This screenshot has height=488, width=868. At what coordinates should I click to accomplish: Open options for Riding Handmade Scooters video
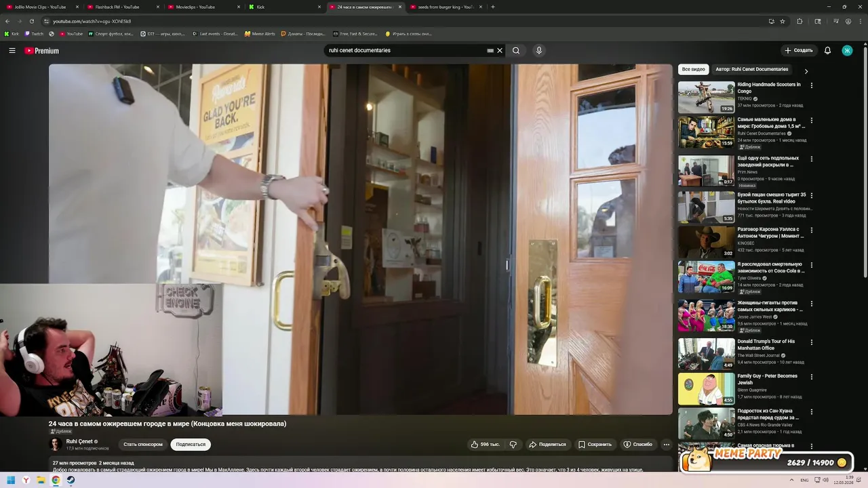[x=811, y=85]
